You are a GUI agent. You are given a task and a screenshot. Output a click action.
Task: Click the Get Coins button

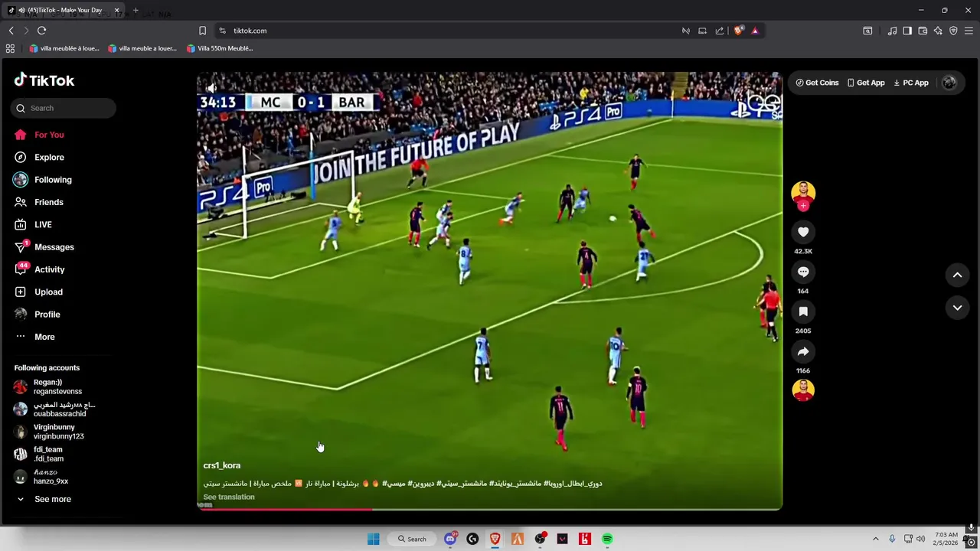(x=817, y=83)
